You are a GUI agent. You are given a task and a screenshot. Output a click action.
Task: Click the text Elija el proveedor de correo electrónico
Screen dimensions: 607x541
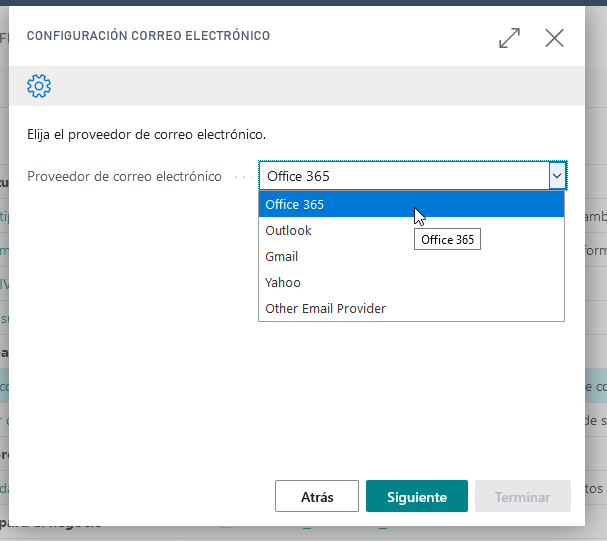click(x=146, y=135)
